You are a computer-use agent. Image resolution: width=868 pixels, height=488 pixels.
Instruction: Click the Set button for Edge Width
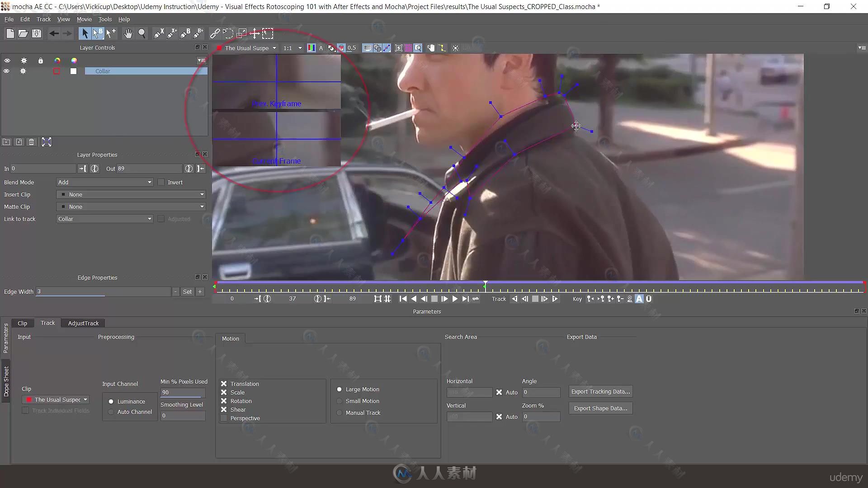click(x=187, y=291)
